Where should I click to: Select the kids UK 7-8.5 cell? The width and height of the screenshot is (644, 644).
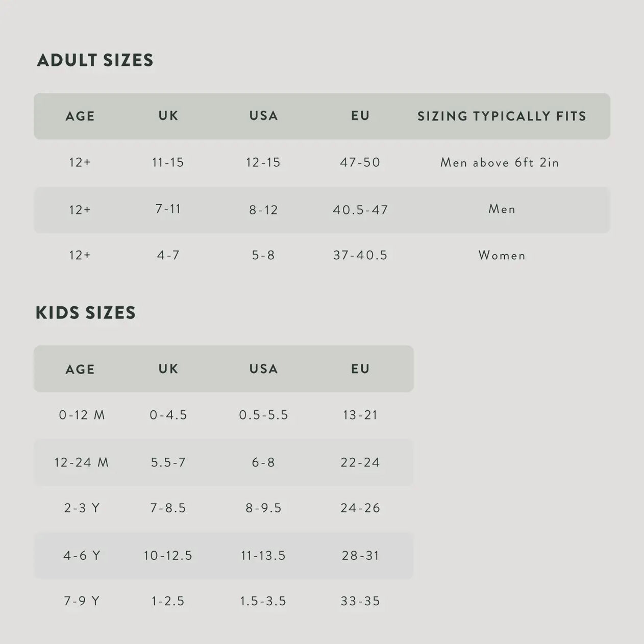(168, 508)
